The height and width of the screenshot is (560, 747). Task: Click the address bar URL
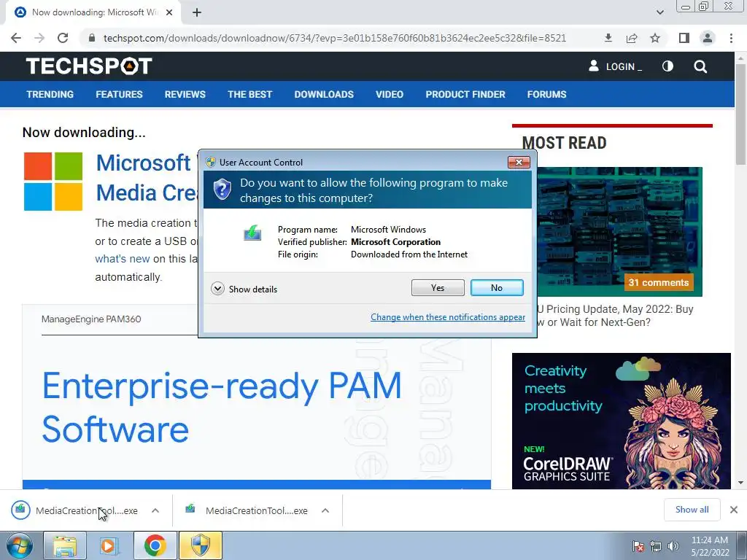[x=334, y=38]
